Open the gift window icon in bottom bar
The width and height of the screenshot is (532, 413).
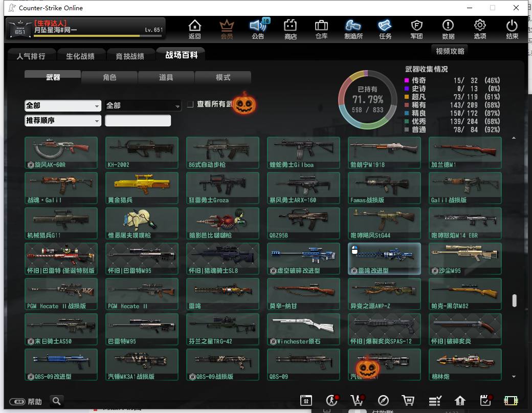tap(306, 400)
